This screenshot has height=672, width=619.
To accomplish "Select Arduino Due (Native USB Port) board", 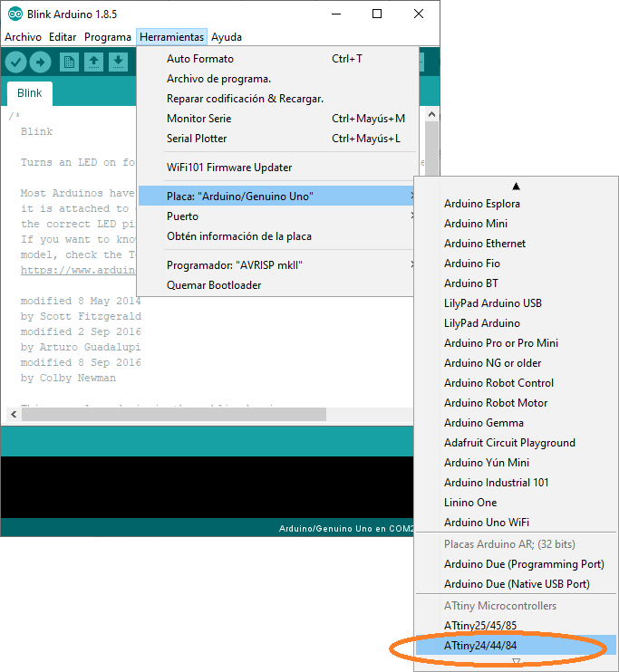I will click(516, 584).
